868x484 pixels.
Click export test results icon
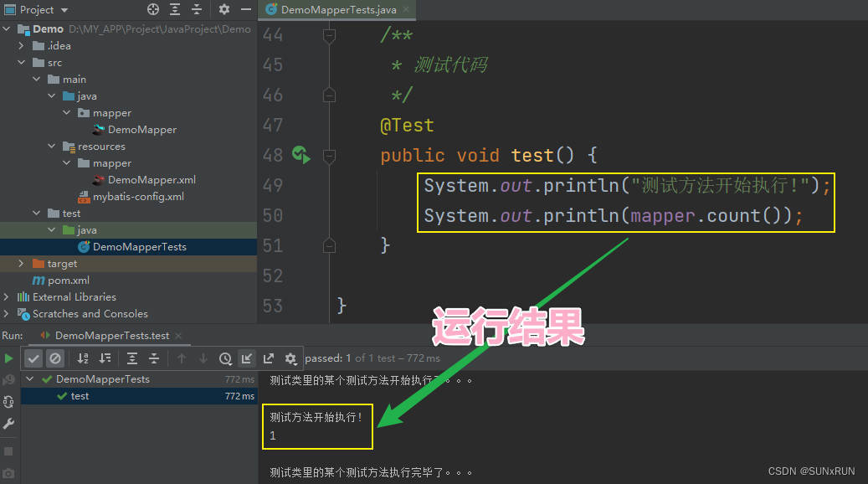(269, 358)
